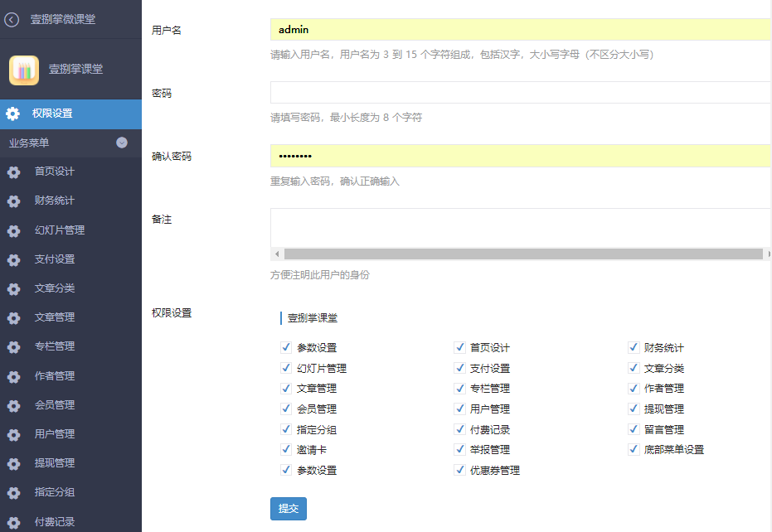Click the gear icon next to 用户管理 in the sidebar
This screenshot has height=532, width=772.
(14, 434)
